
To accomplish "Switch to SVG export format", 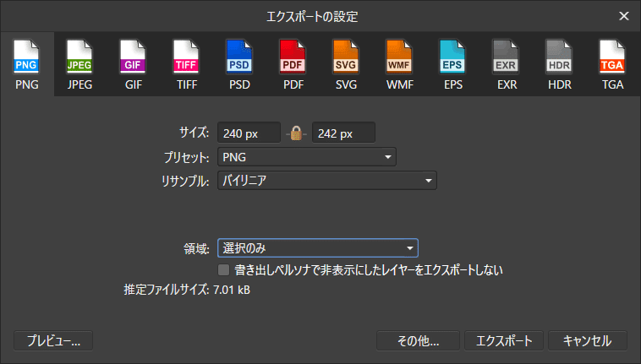I will pyautogui.click(x=346, y=64).
